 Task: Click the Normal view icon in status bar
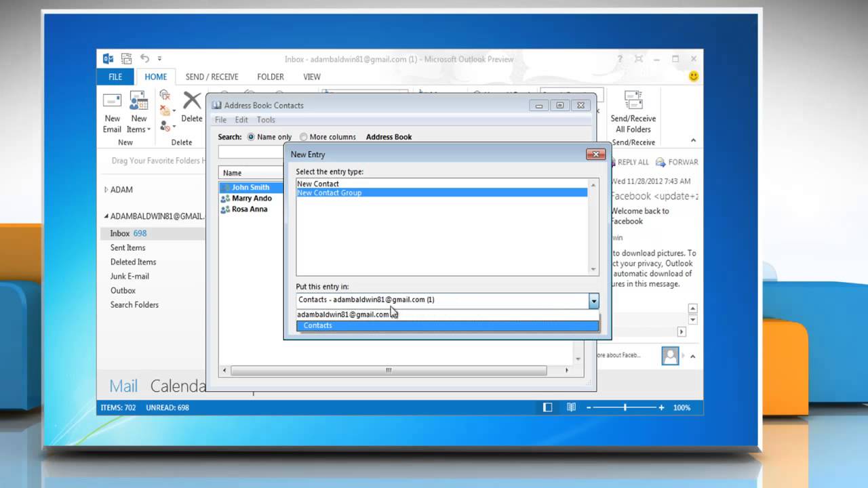click(x=548, y=407)
